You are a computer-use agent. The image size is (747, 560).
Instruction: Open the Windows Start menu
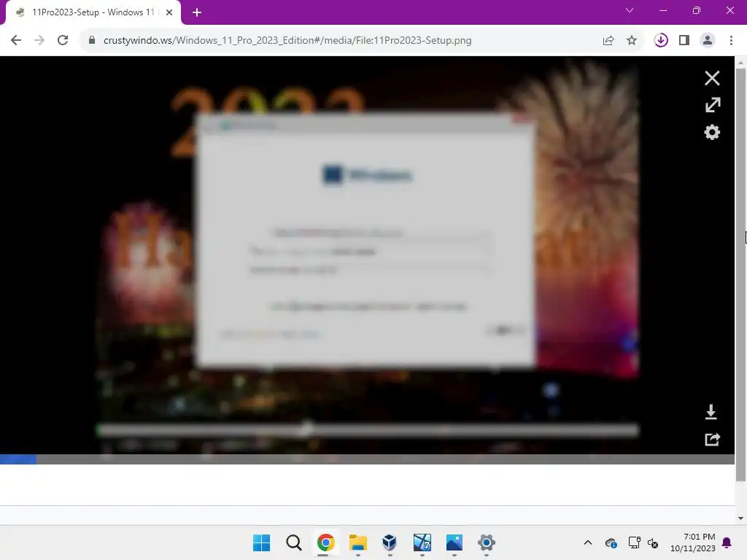261,542
